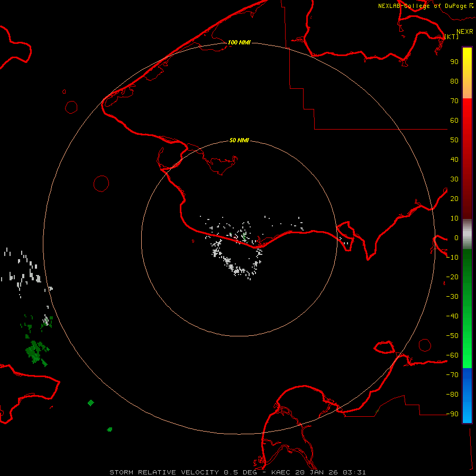Click the -30 value on the velocity scale
The image size is (476, 476).
pyautogui.click(x=452, y=297)
